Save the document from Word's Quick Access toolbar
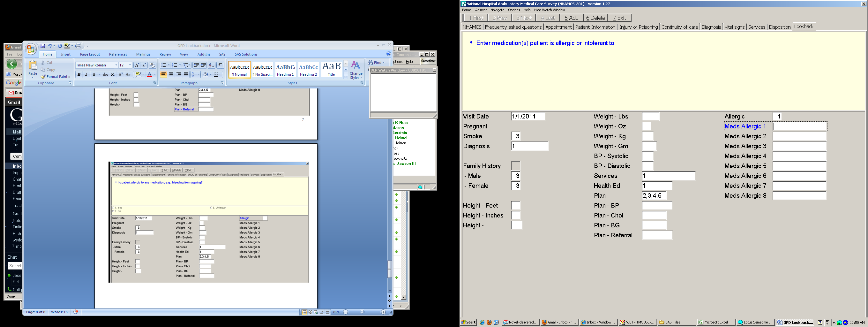The image size is (868, 327). (x=43, y=46)
